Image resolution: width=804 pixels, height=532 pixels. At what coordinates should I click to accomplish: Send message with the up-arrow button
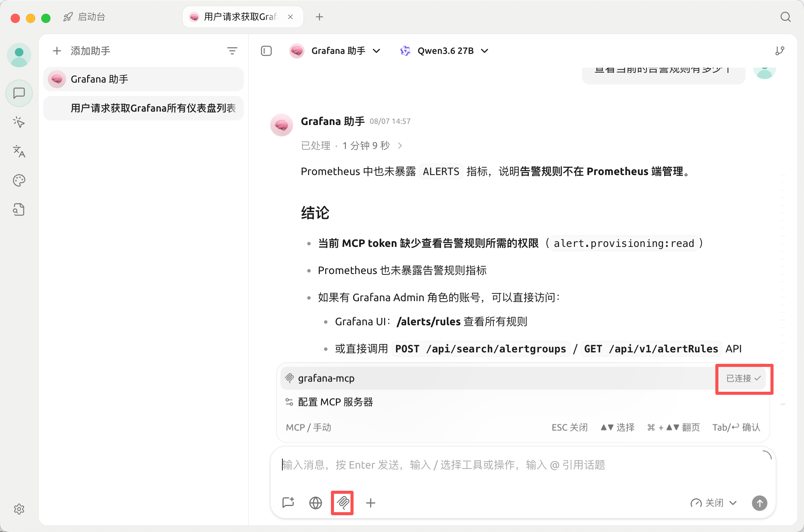760,503
